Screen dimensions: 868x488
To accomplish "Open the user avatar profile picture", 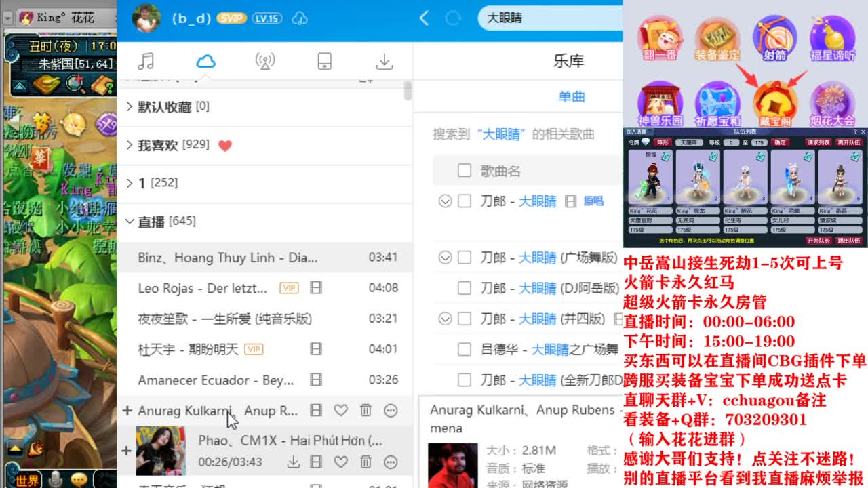I will coord(146,18).
